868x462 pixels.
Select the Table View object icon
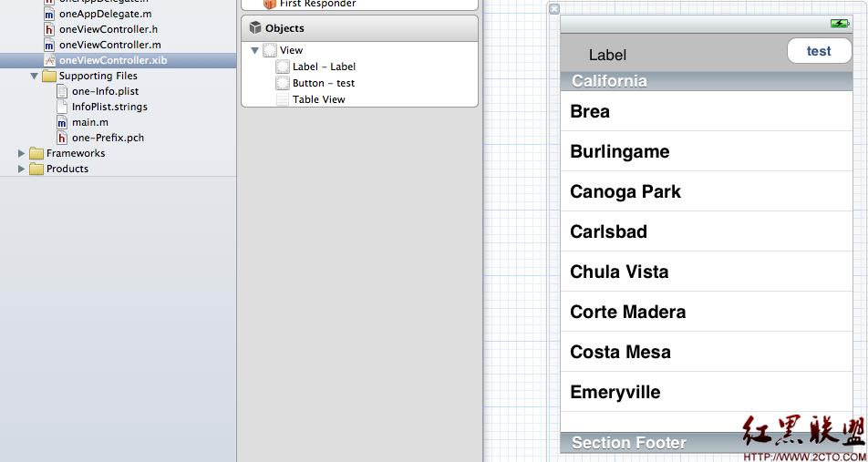click(x=283, y=99)
